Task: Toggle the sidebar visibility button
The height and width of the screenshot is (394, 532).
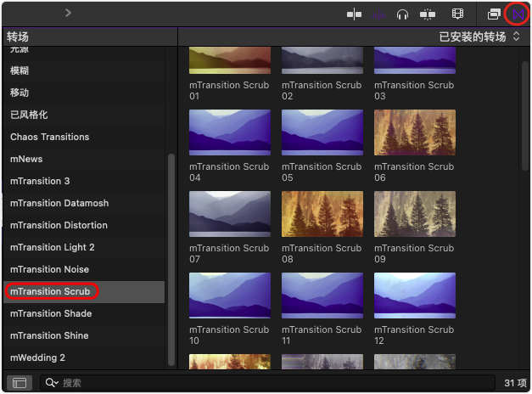Action: (x=20, y=383)
